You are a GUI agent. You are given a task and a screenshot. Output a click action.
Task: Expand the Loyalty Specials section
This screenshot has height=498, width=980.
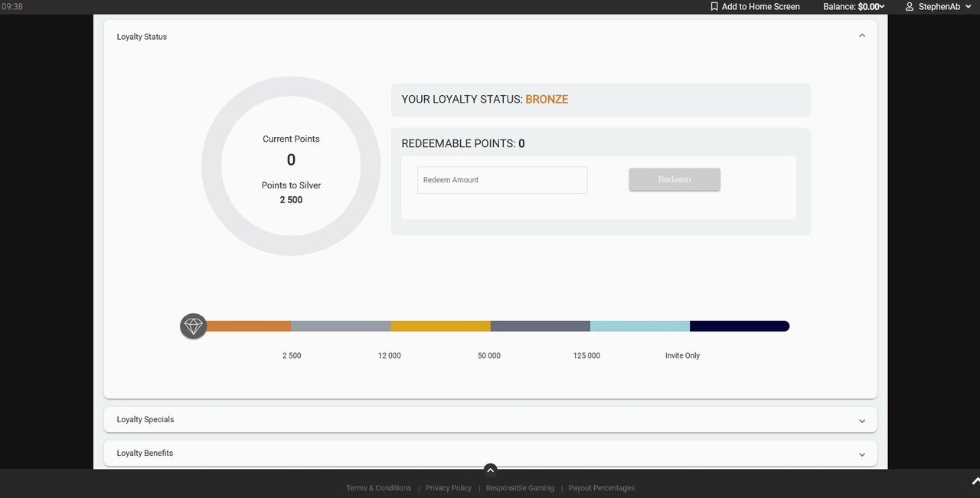862,421
